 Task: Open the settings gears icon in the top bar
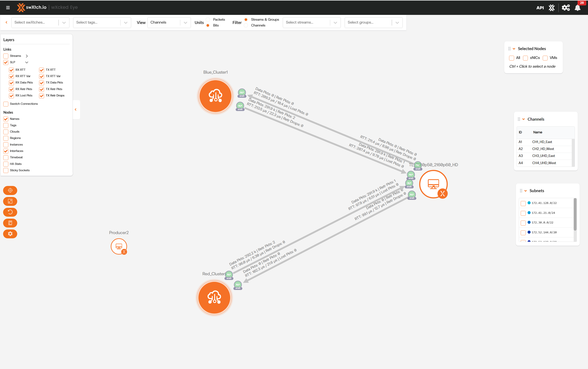pos(566,8)
